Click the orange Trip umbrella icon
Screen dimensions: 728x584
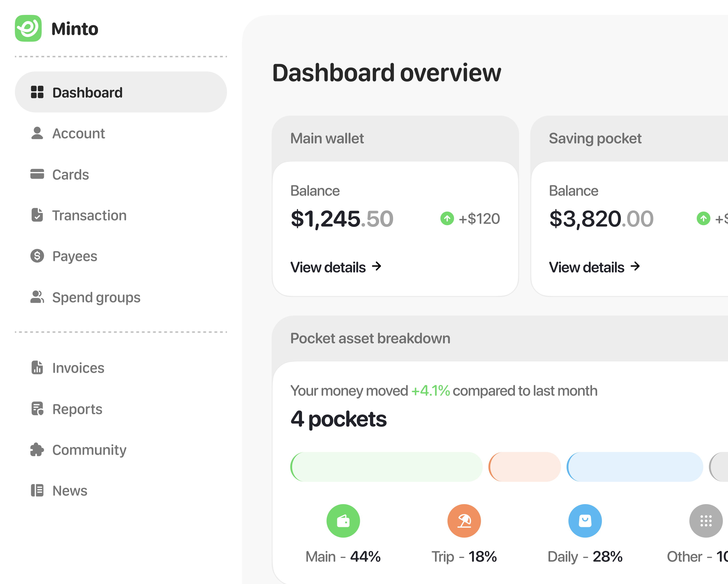point(464,521)
